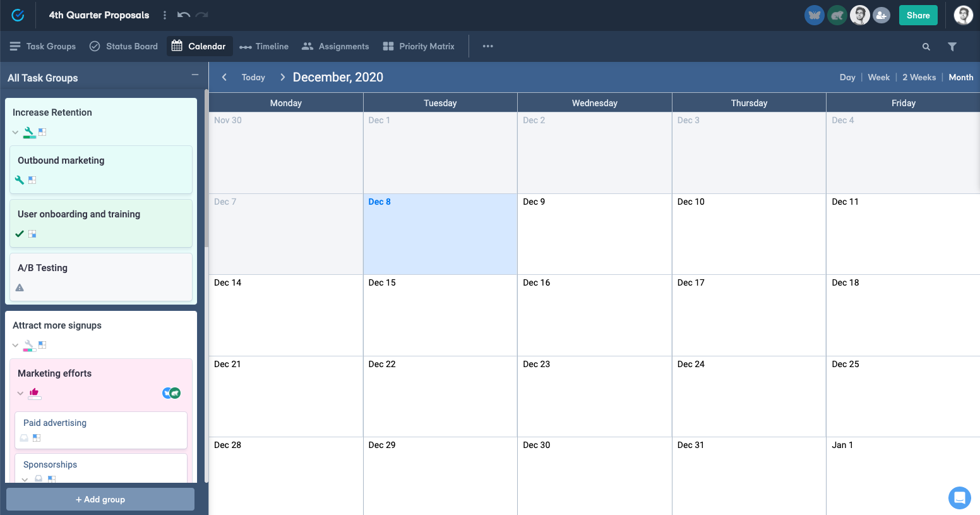
Task: Collapse the Increase Retention group
Action: click(15, 133)
